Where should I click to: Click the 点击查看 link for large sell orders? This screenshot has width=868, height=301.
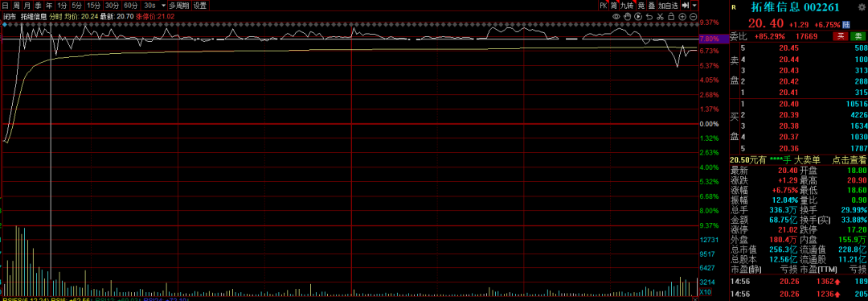click(850, 159)
